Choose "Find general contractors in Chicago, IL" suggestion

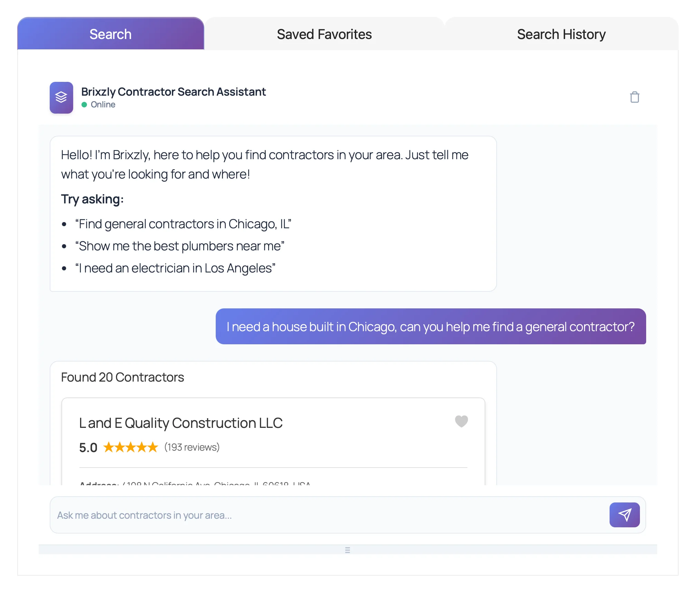coord(183,224)
